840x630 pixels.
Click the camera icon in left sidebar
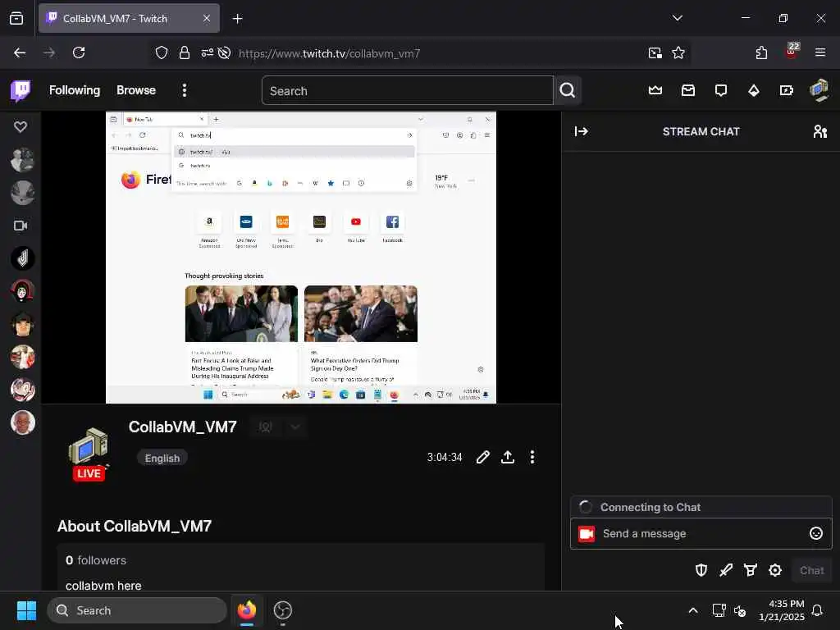click(21, 226)
